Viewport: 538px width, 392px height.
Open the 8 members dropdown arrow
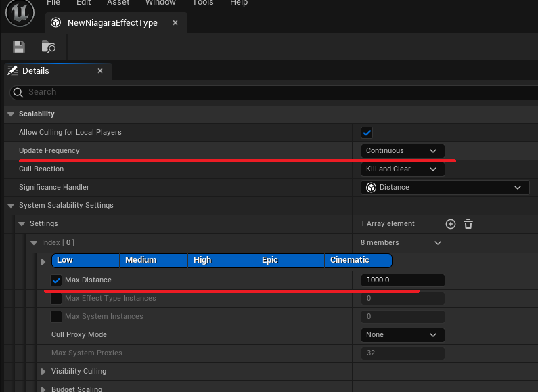click(438, 243)
